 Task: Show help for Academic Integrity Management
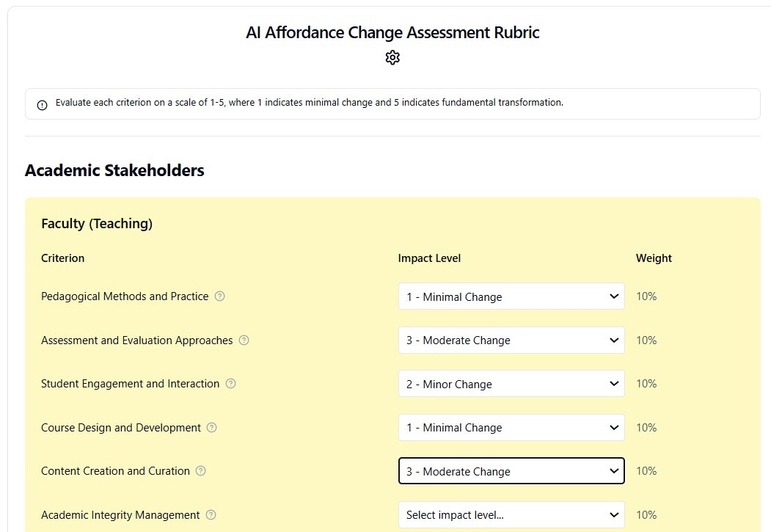pos(211,515)
